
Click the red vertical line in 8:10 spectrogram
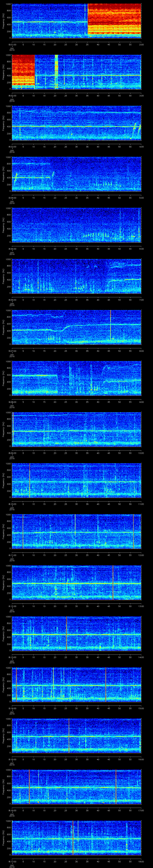click(x=30, y=480)
